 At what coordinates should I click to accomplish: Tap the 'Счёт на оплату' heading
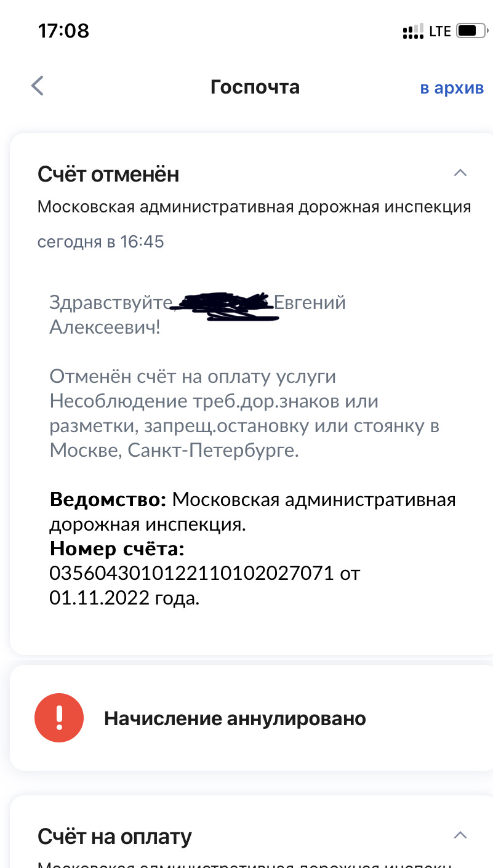coord(114,837)
